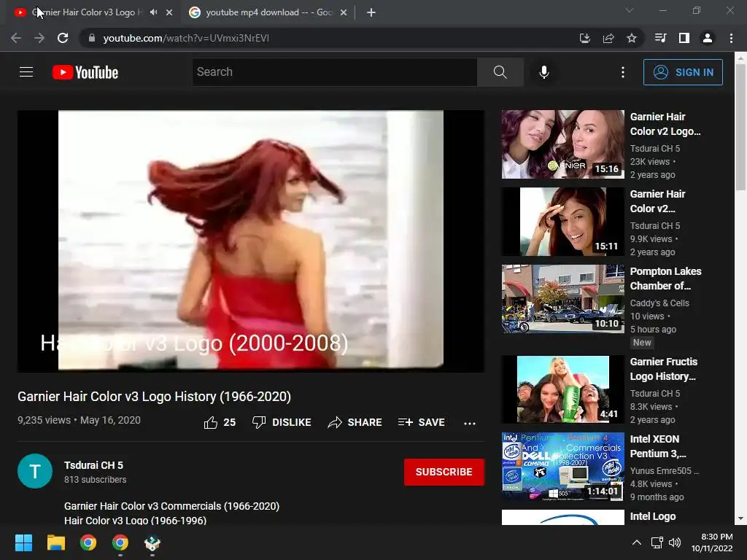
Task: Subscribe to Tsdurai CH 5
Action: coord(444,472)
